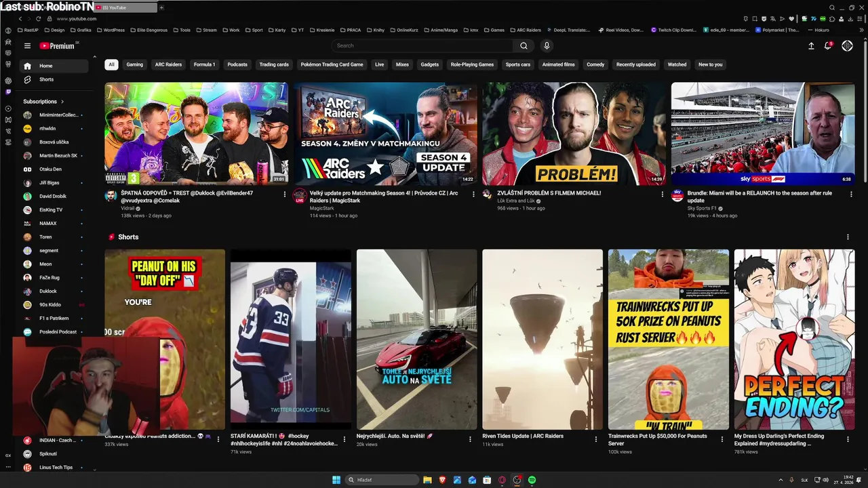Open more options for MagicStark video
Image resolution: width=868 pixels, height=488 pixels.
(473, 194)
